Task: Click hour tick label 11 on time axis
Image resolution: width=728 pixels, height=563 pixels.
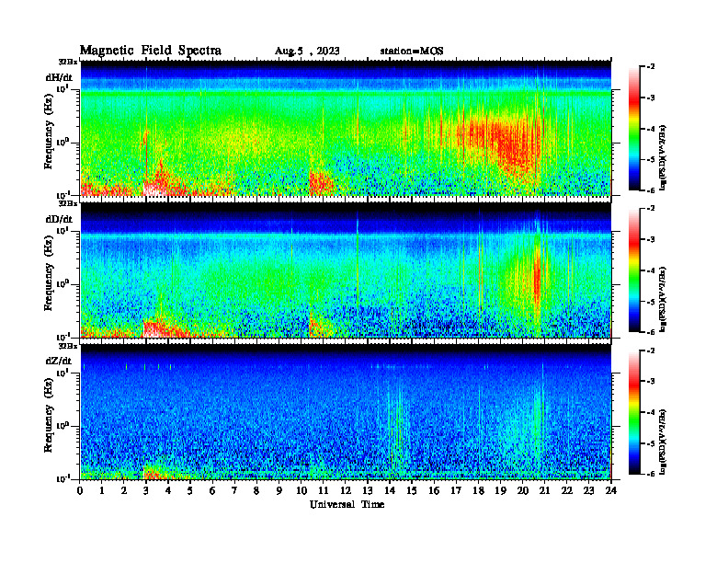Action: (x=324, y=490)
